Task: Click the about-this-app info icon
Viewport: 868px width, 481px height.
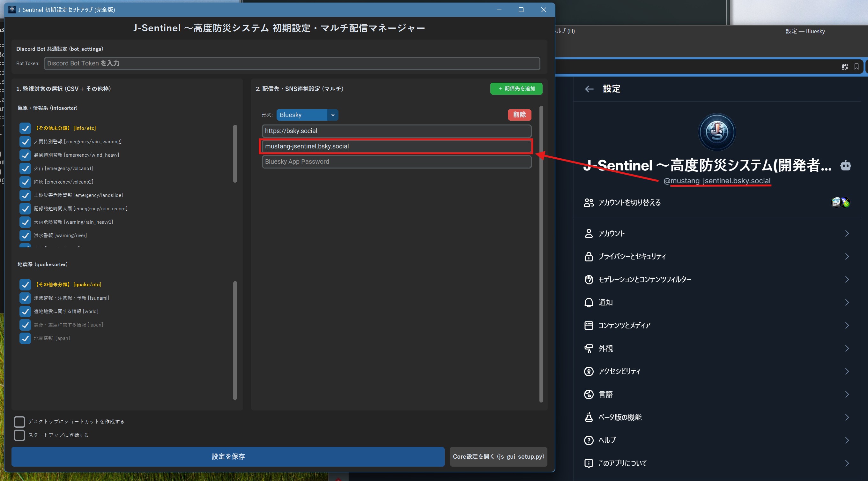Action: tap(589, 463)
